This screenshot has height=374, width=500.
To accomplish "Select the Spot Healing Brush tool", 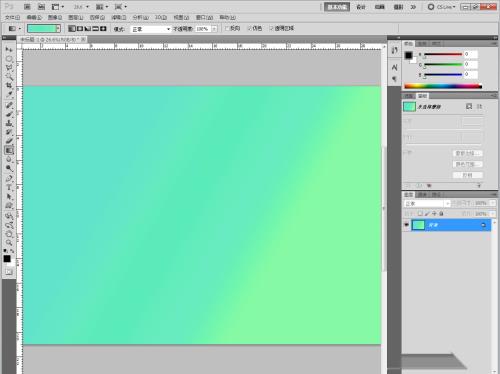I will pyautogui.click(x=9, y=105).
